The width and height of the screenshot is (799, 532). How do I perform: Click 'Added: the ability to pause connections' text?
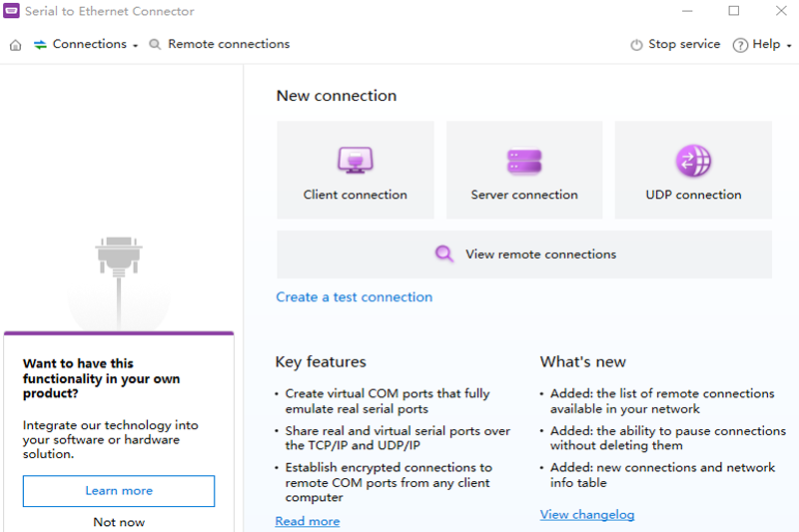(668, 431)
